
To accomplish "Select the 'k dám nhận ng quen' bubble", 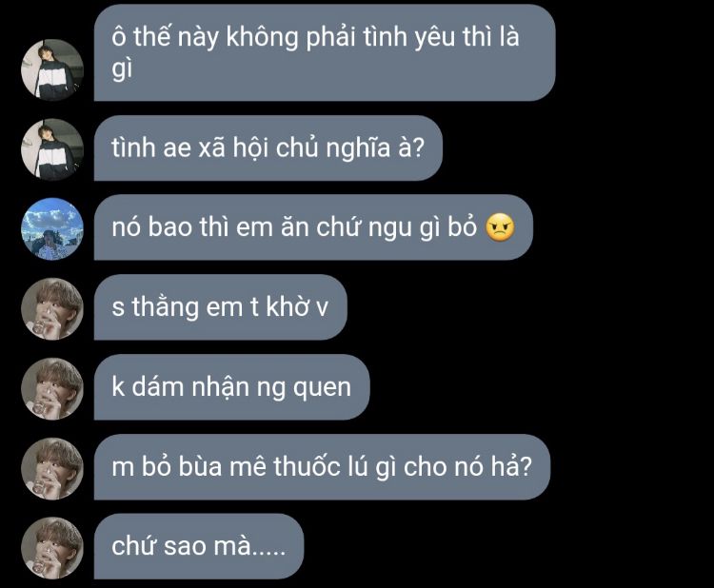I will click(x=231, y=387).
